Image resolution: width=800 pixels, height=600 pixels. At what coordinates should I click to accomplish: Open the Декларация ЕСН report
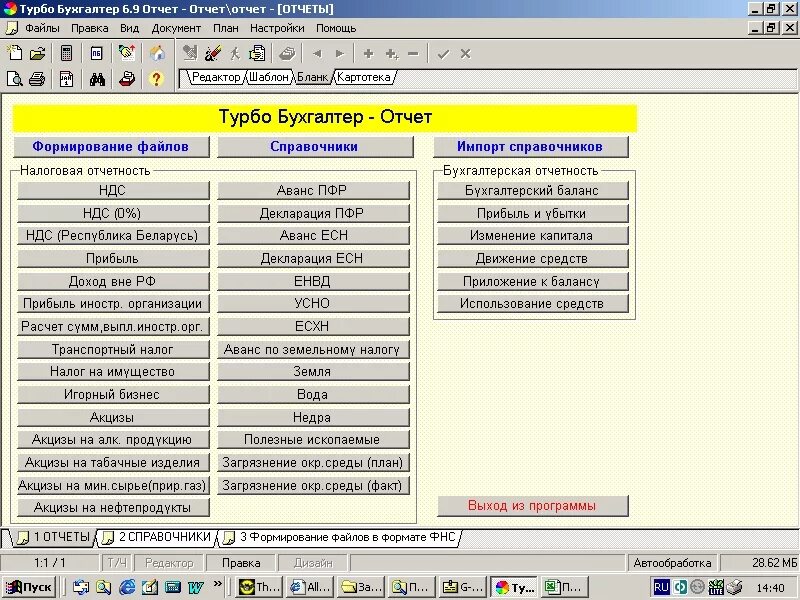(x=313, y=258)
